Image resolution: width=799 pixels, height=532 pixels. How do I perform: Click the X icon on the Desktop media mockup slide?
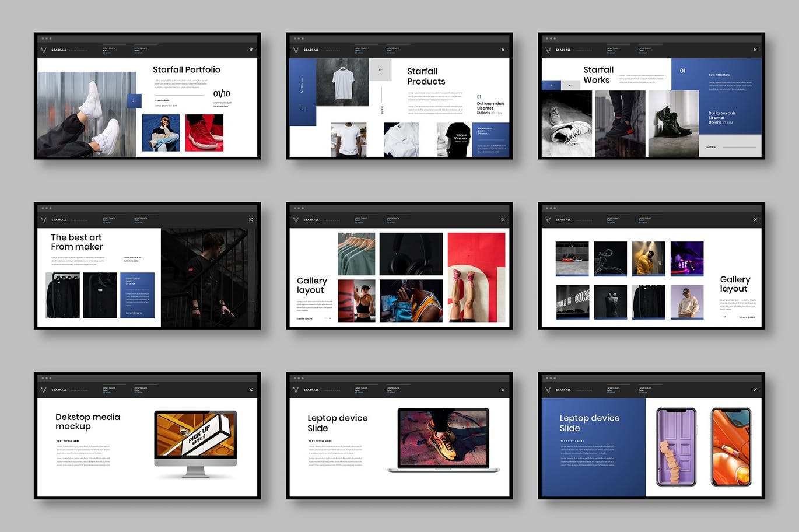(x=251, y=390)
